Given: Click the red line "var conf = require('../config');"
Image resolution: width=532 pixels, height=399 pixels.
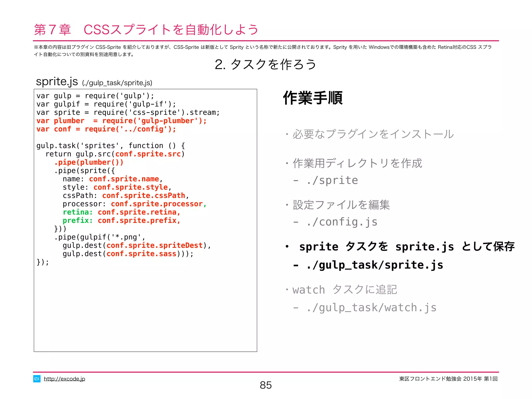Looking at the screenshot, I should [106, 129].
